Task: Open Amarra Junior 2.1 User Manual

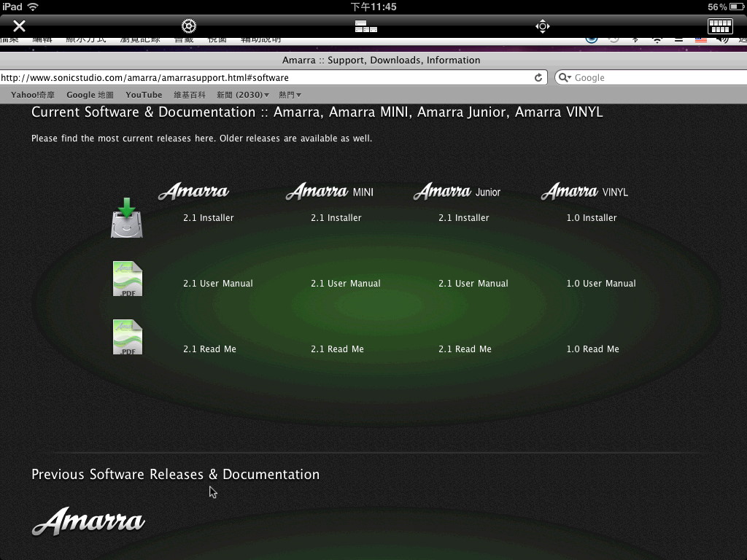Action: 473,284
